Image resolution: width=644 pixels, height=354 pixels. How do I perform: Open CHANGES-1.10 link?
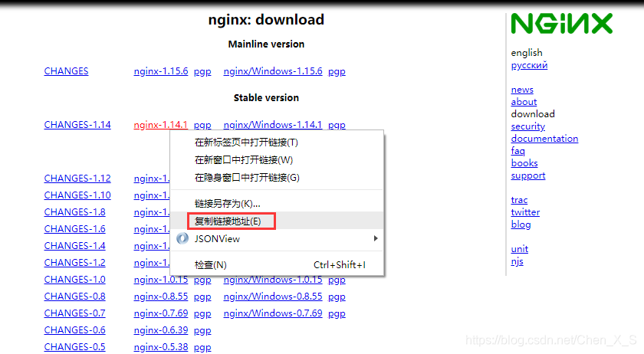click(77, 195)
